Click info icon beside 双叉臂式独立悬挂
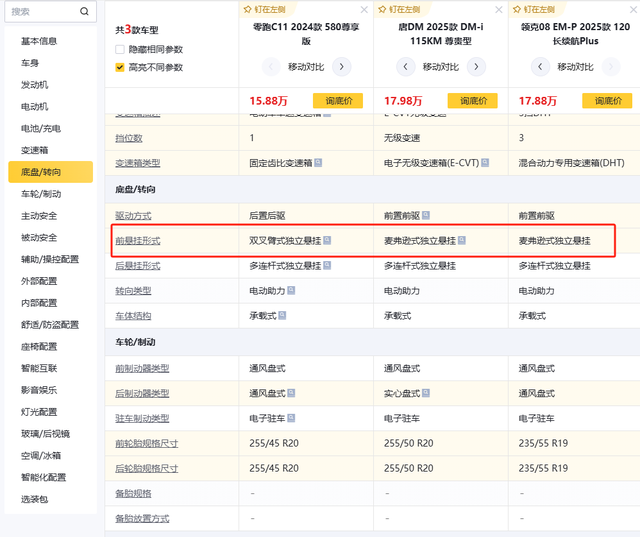The height and width of the screenshot is (537, 640). [x=327, y=240]
